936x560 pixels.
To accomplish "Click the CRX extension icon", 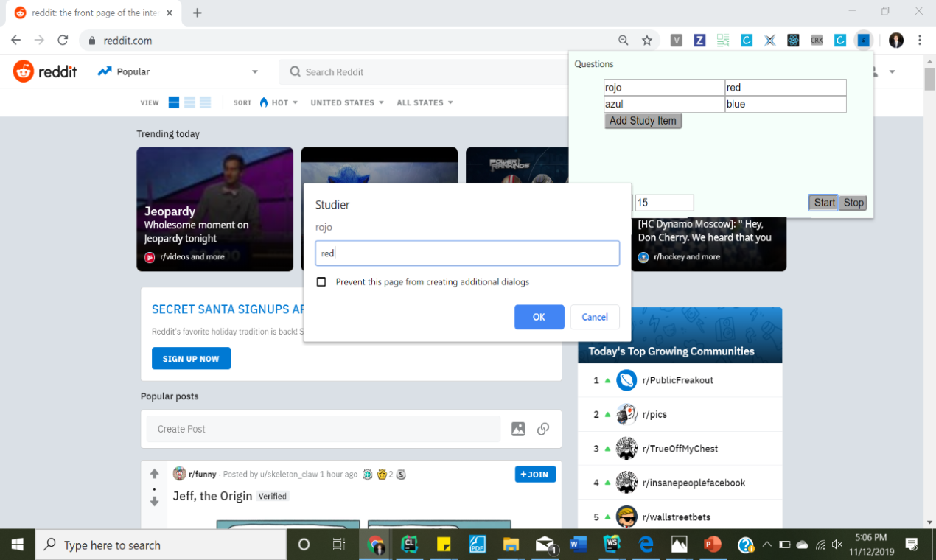I will coord(817,41).
